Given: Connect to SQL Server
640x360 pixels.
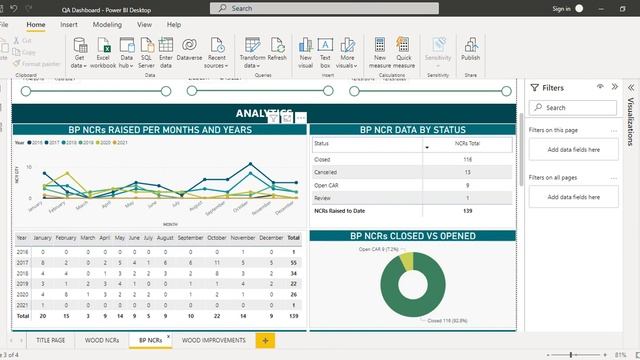Looking at the screenshot, I should point(147,53).
